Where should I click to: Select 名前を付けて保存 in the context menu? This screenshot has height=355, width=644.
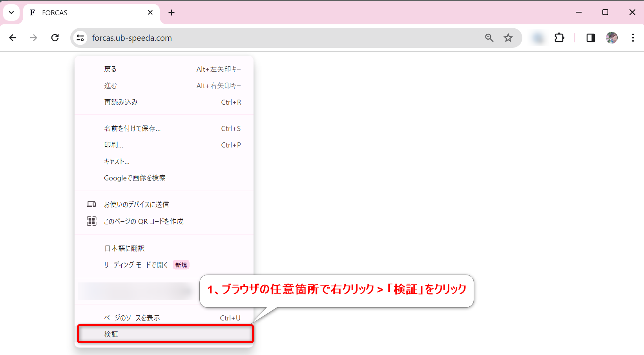(x=132, y=129)
